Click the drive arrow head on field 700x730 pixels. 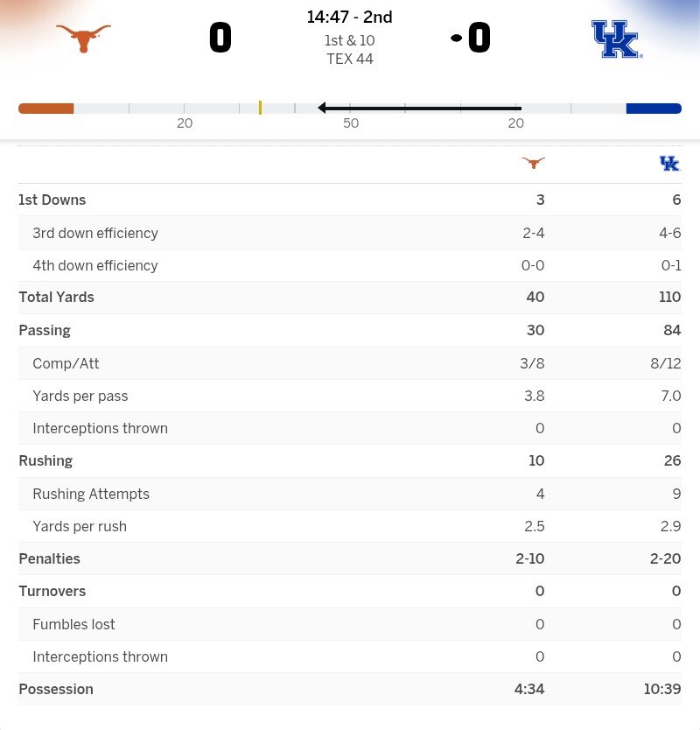[x=323, y=108]
